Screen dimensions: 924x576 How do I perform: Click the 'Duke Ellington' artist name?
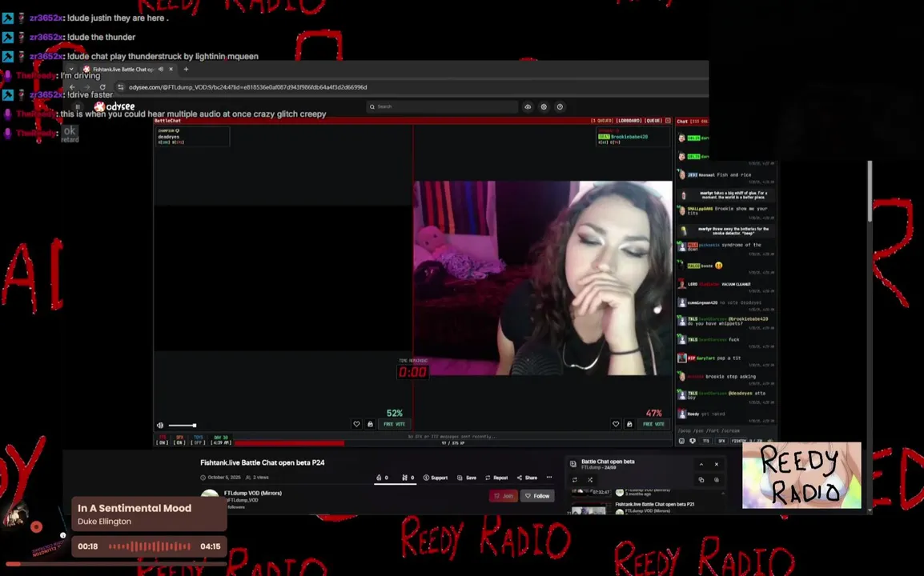tap(104, 522)
